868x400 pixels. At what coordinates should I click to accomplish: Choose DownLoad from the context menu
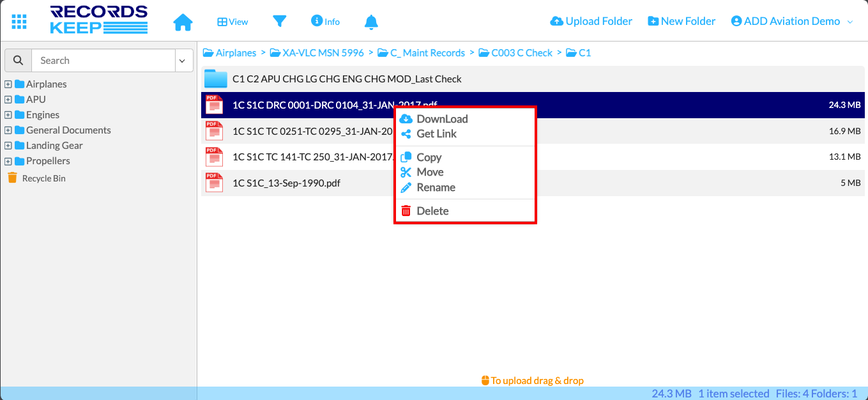[441, 119]
